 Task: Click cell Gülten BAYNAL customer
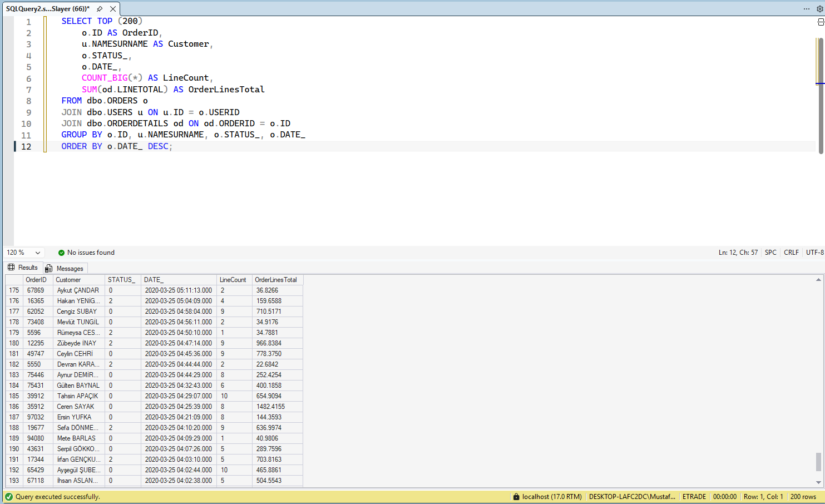[x=79, y=386]
